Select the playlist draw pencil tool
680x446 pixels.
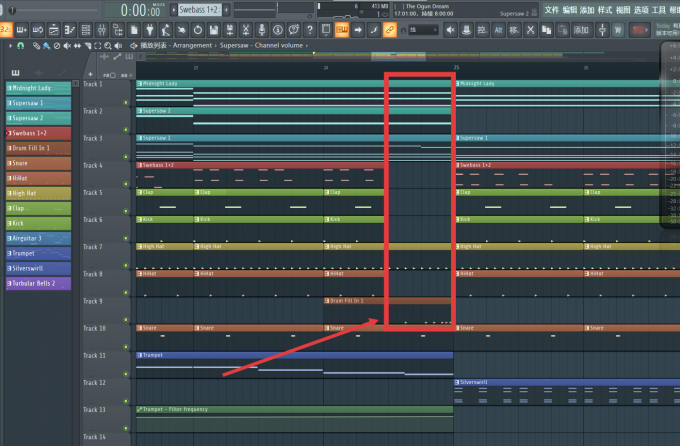pyautogui.click(x=36, y=46)
